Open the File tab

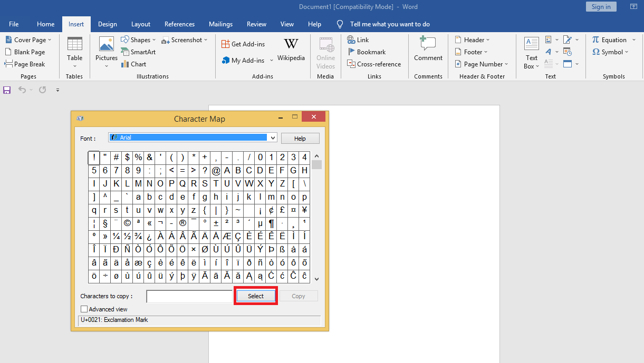(14, 24)
